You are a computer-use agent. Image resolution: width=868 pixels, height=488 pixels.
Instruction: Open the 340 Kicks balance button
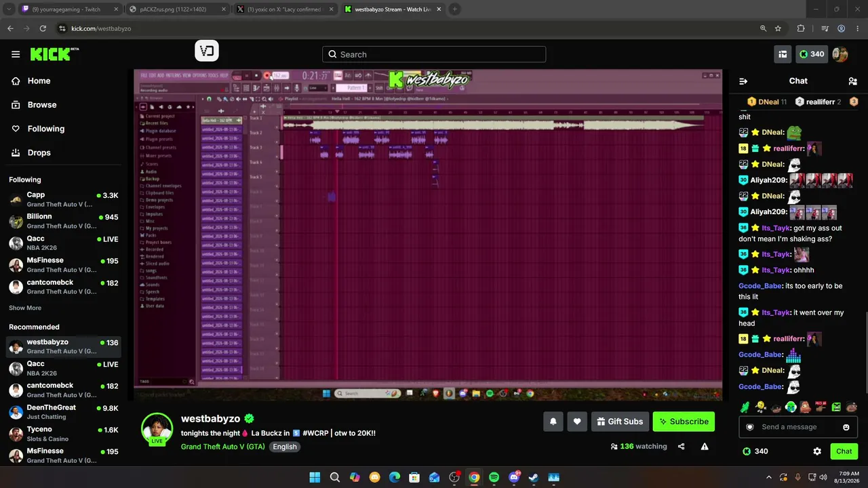(x=812, y=54)
